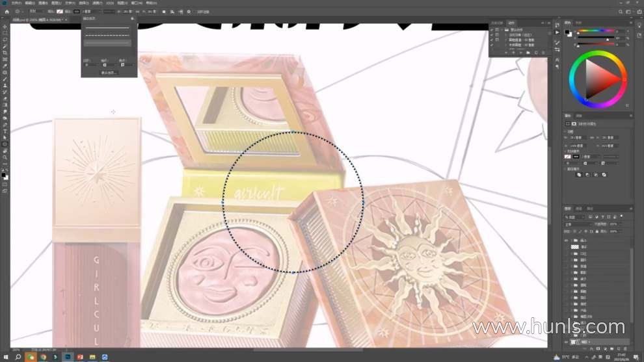The width and height of the screenshot is (644, 362).
Task: Click mask icon in Properties panel
Action: (574, 124)
